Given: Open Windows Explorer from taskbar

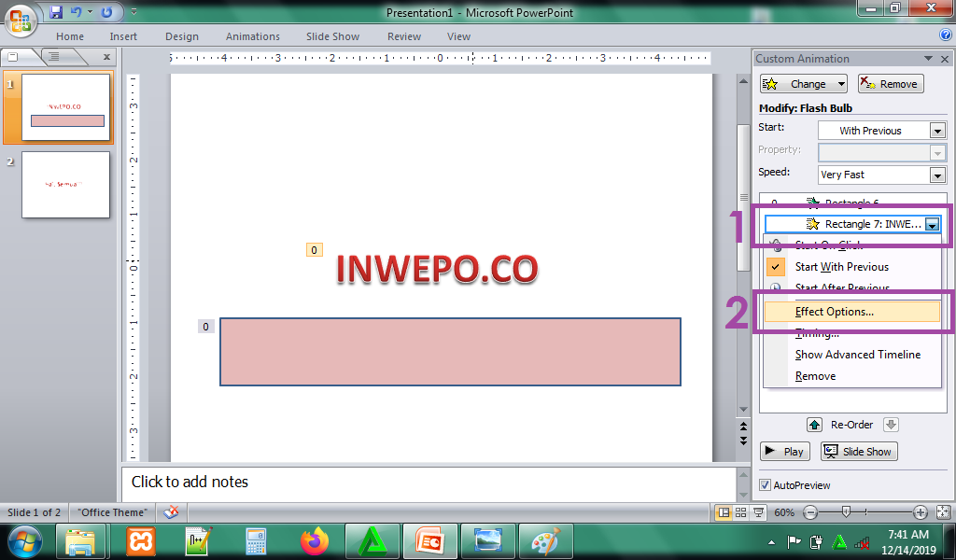Looking at the screenshot, I should 81,541.
